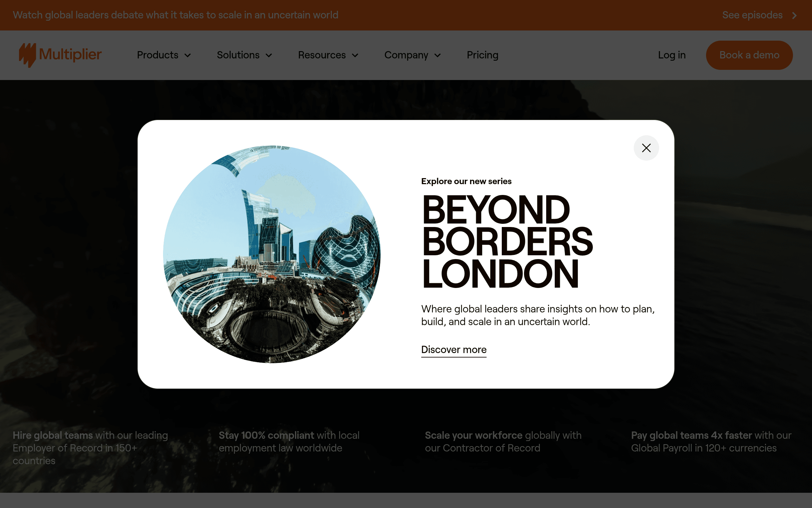Open the See episodes link

click(x=752, y=15)
